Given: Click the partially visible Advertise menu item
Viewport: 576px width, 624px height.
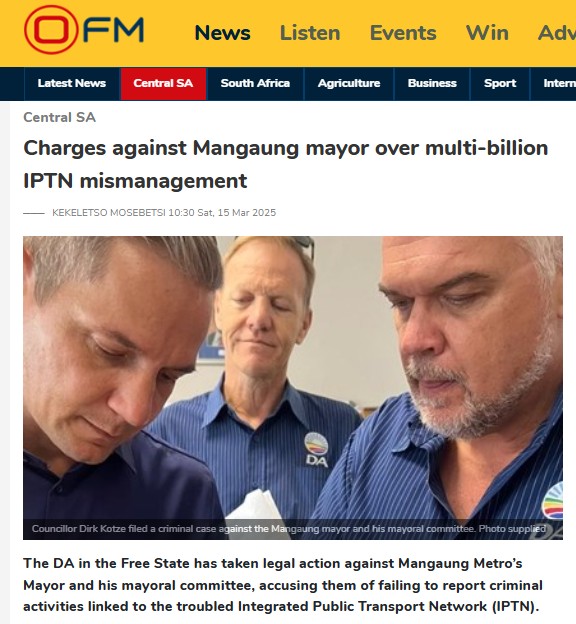Looking at the screenshot, I should coord(557,33).
